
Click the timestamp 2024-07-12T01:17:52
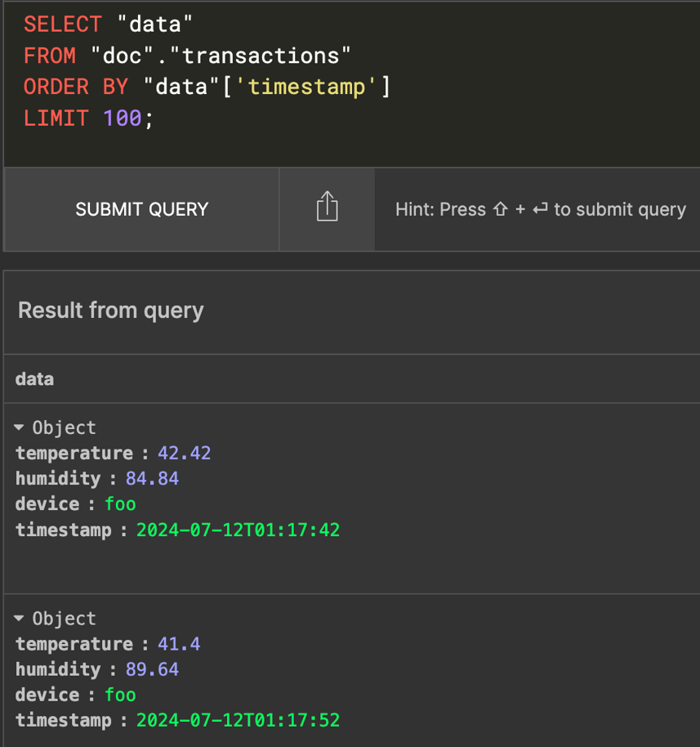coord(238,720)
